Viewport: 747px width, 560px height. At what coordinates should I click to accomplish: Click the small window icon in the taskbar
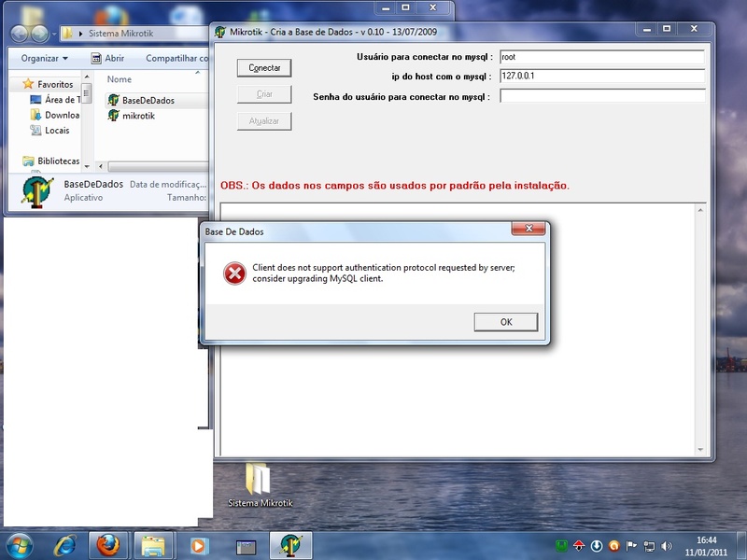click(x=247, y=547)
